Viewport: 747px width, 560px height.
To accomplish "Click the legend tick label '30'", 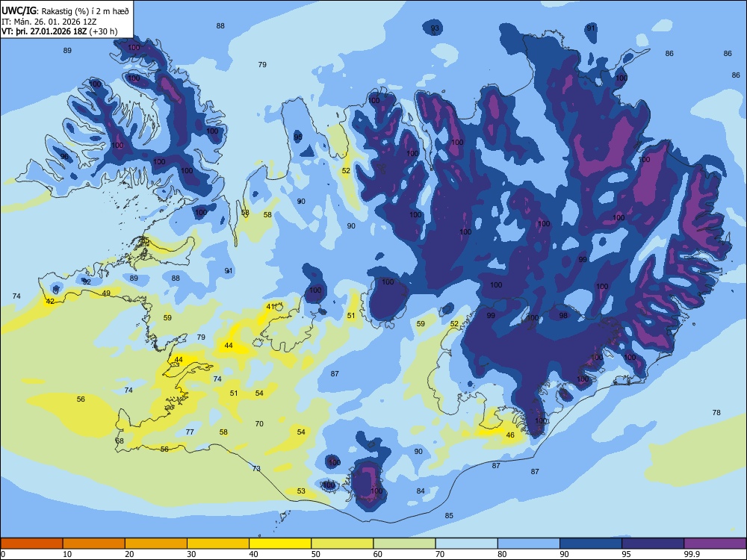I will tap(191, 554).
